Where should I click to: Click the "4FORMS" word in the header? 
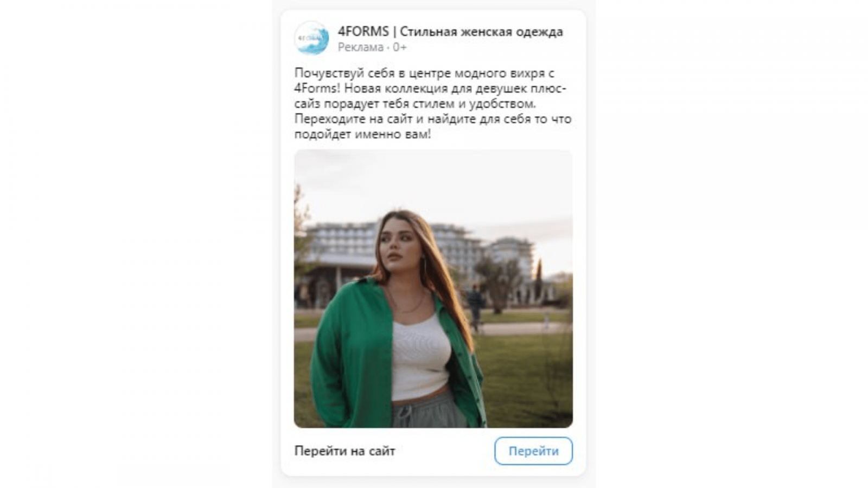coord(363,32)
